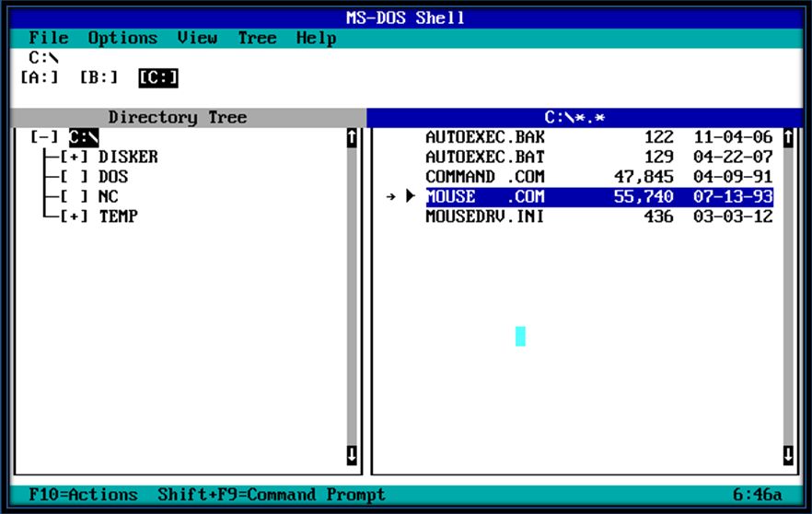The height and width of the screenshot is (514, 812).
Task: Select file COMMAND.COM
Action: [485, 177]
